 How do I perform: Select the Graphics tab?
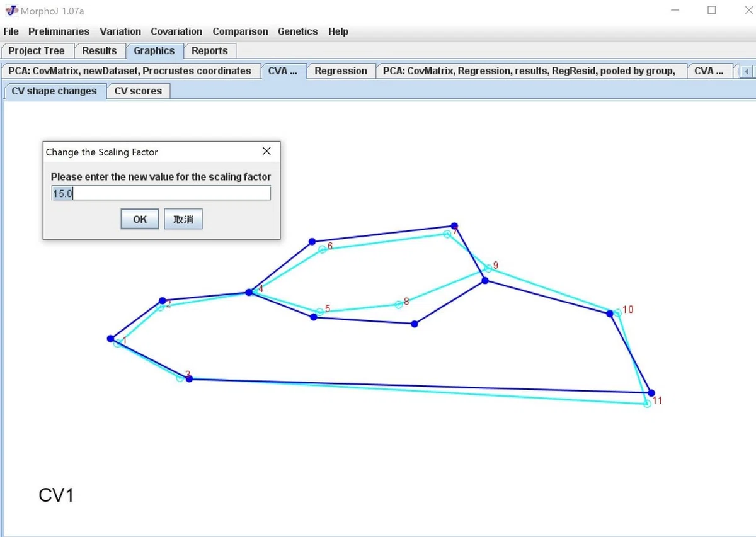[x=154, y=51]
